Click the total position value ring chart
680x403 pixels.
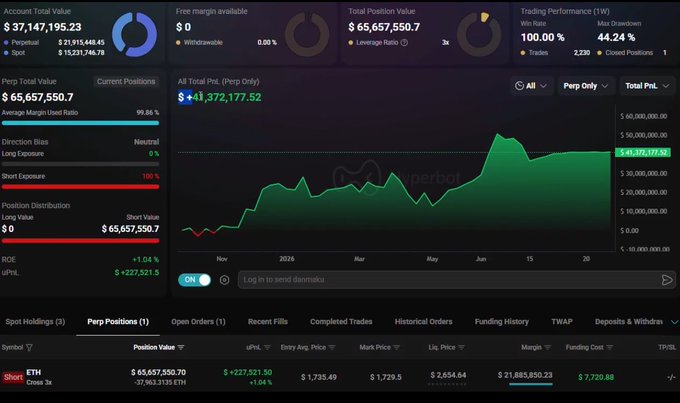pos(479,34)
